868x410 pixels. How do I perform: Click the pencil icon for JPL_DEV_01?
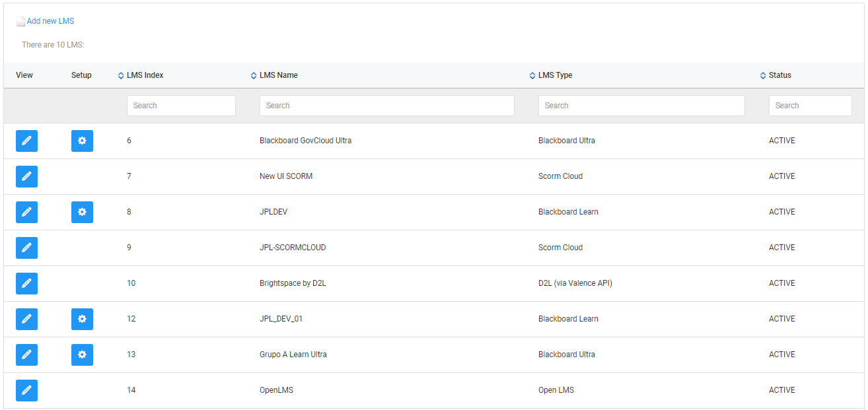coord(26,319)
